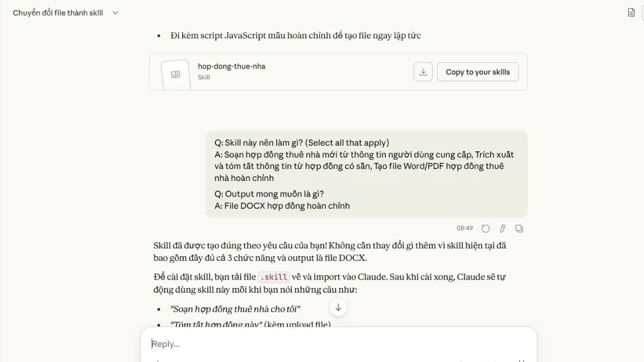Download the hop-dong-thue-nha skill file
This screenshot has height=362, width=644.
(x=423, y=72)
